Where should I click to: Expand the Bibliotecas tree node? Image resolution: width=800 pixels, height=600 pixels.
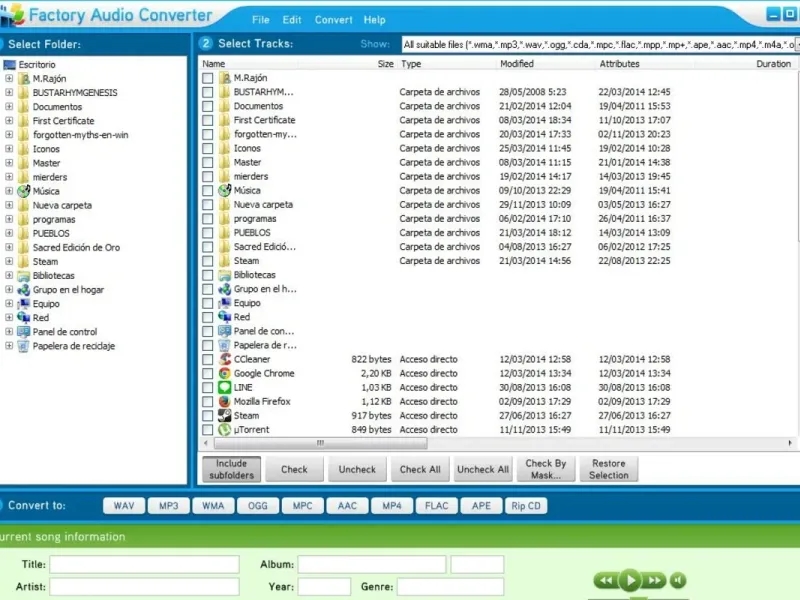click(9, 276)
